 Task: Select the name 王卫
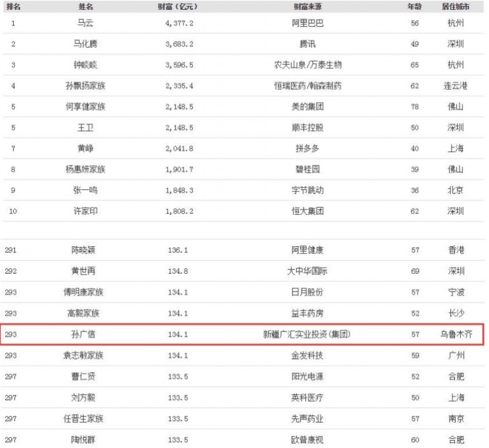click(85, 128)
